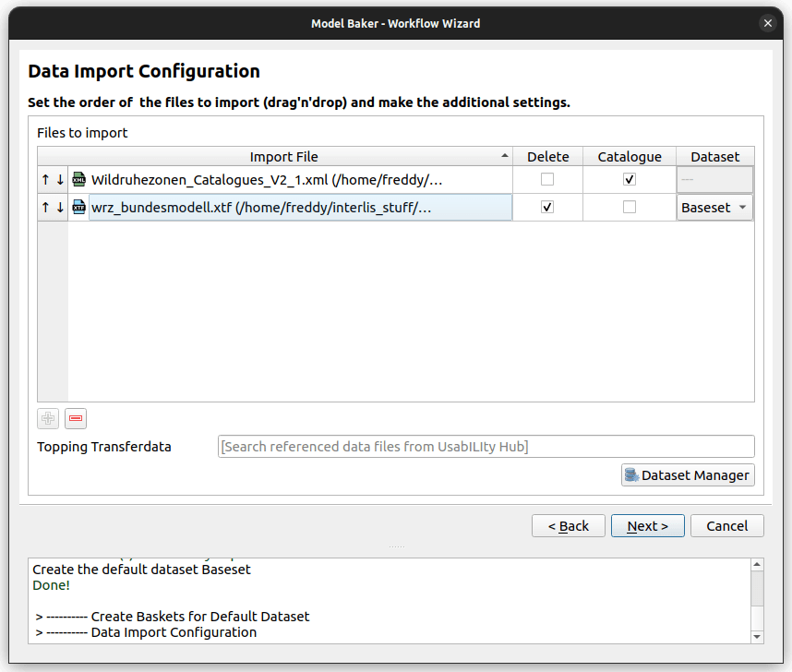Viewport: 792px width, 672px height.
Task: Click the sort arrow on Import File header
Action: point(504,156)
